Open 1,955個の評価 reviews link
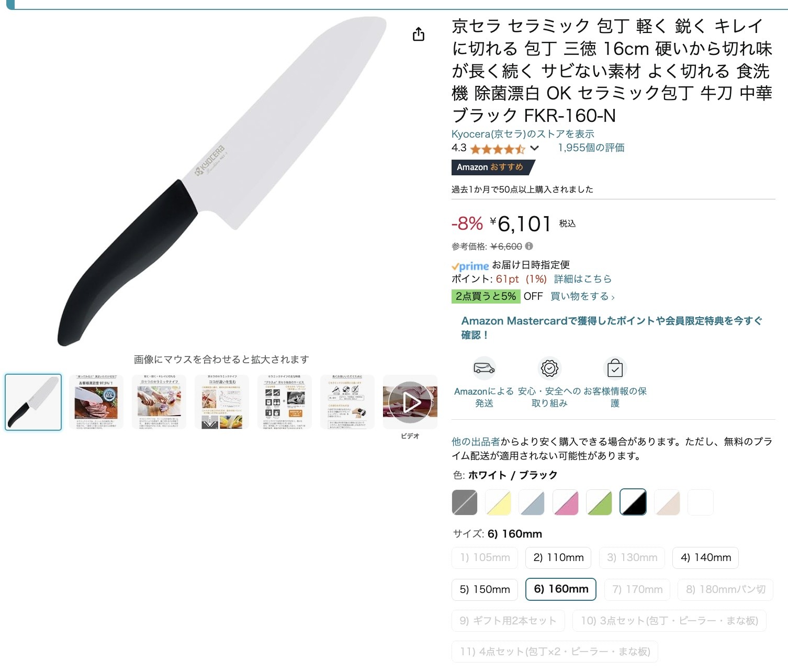The height and width of the screenshot is (672, 788). [591, 148]
